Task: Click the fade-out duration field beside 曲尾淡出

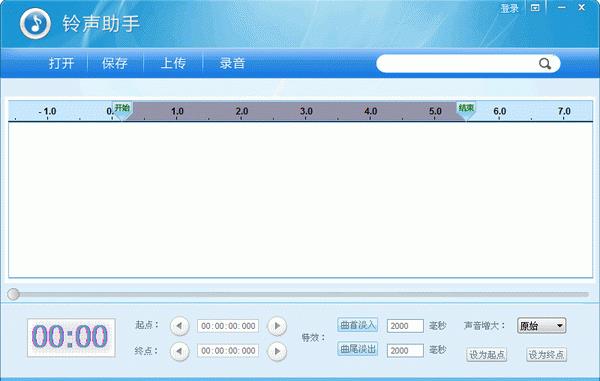Action: (x=405, y=351)
